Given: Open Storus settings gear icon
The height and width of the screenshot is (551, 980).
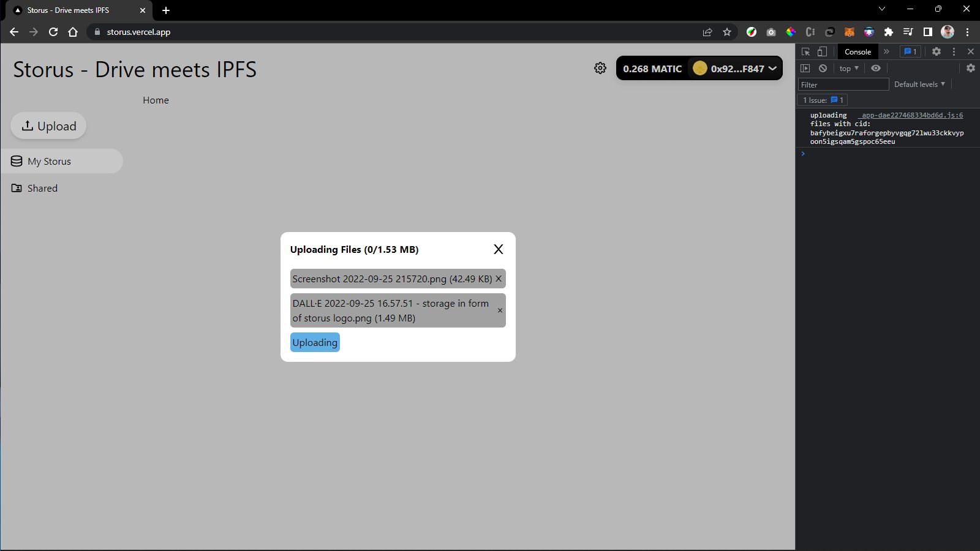Looking at the screenshot, I should tap(600, 68).
